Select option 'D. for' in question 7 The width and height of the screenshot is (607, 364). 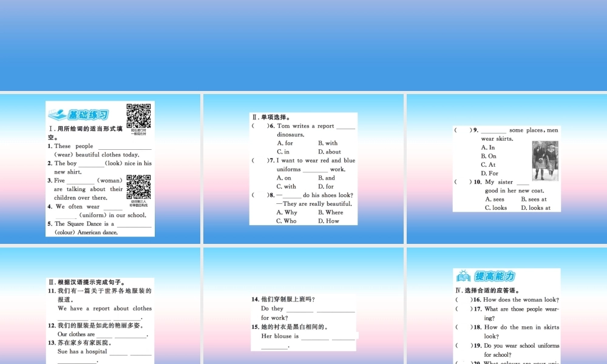pyautogui.click(x=326, y=186)
